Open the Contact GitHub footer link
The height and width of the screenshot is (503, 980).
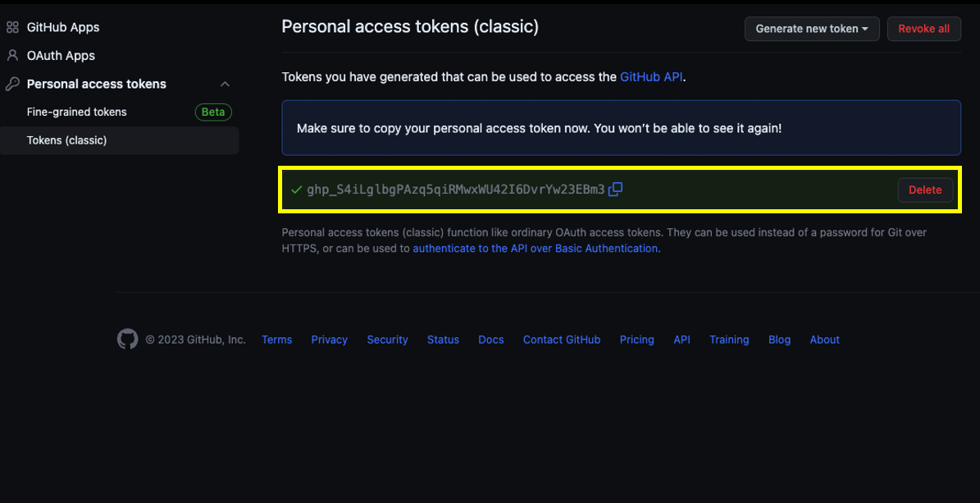(562, 340)
